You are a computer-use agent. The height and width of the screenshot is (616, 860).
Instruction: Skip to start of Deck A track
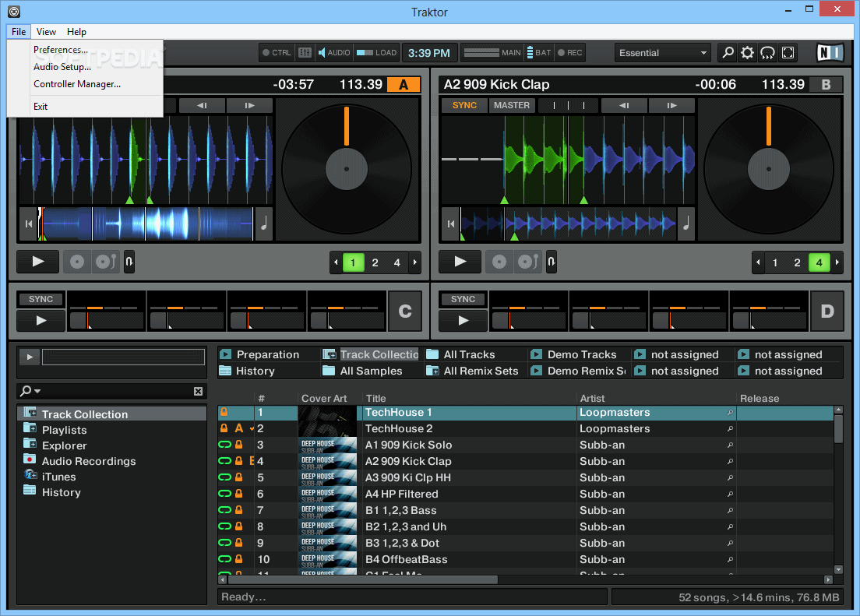[x=29, y=224]
